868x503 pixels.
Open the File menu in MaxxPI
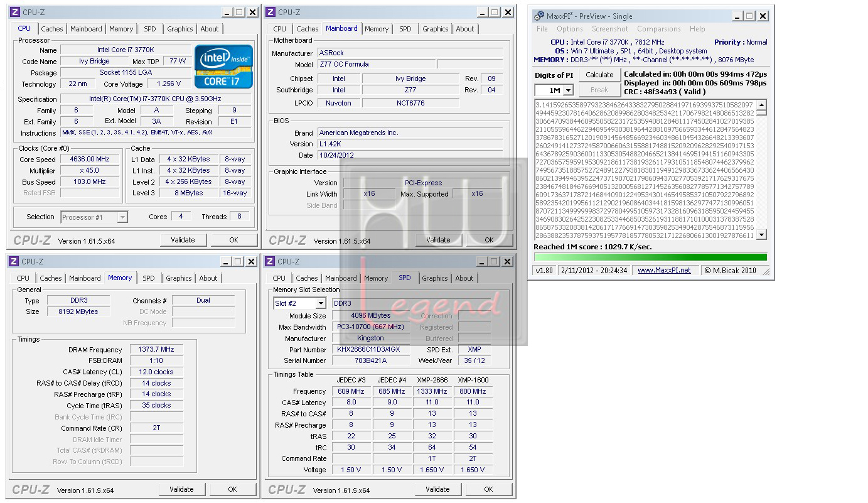tap(542, 29)
